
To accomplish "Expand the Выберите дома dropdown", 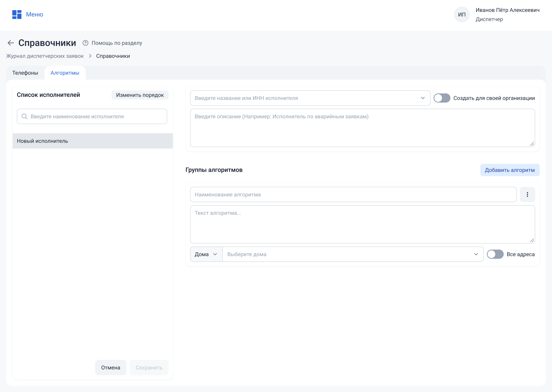I will click(x=476, y=254).
